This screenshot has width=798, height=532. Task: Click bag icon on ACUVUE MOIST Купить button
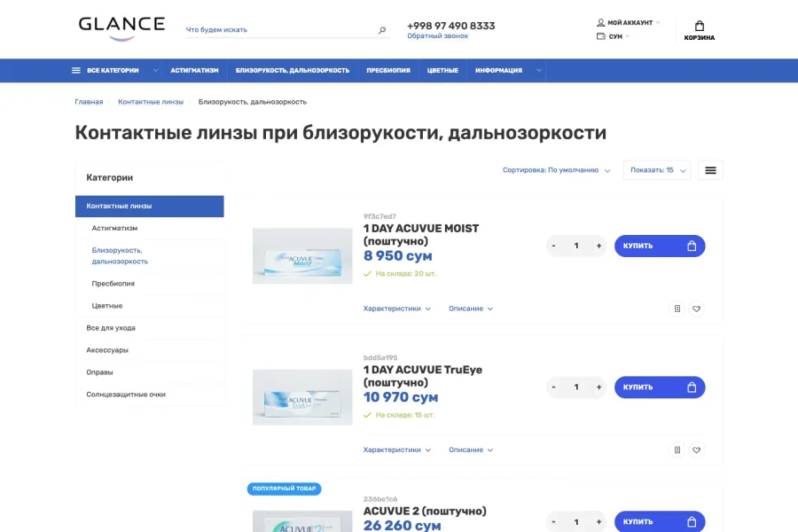[x=692, y=246]
